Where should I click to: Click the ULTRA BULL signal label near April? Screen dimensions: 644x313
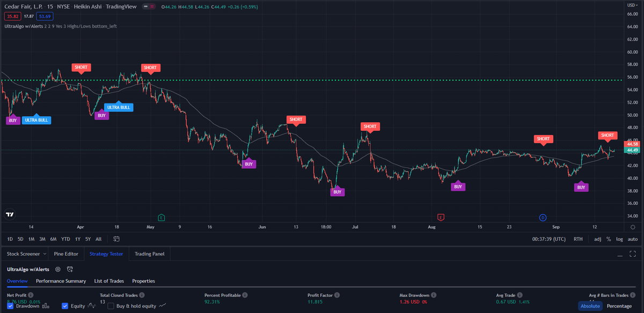tap(119, 107)
